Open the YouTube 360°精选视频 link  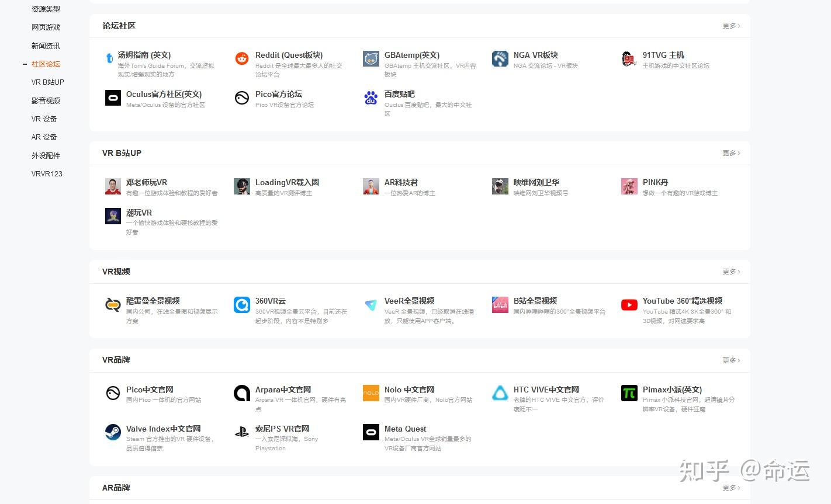683,301
